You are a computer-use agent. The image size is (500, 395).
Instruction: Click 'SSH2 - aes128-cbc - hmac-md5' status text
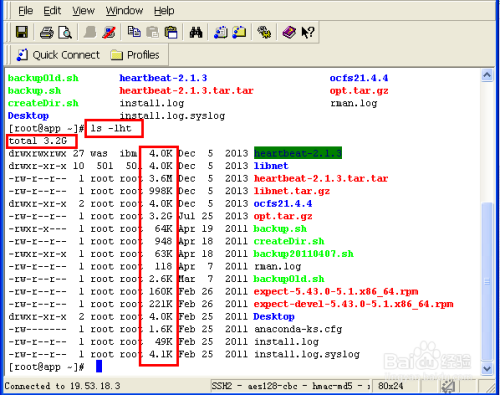(x=282, y=386)
